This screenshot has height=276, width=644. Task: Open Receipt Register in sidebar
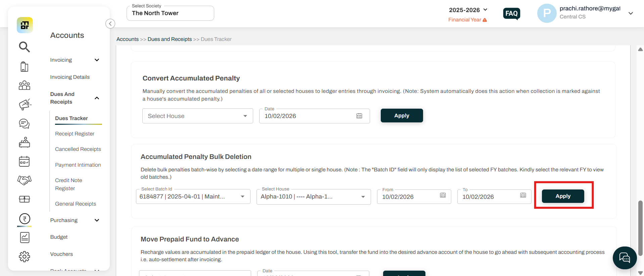point(75,134)
